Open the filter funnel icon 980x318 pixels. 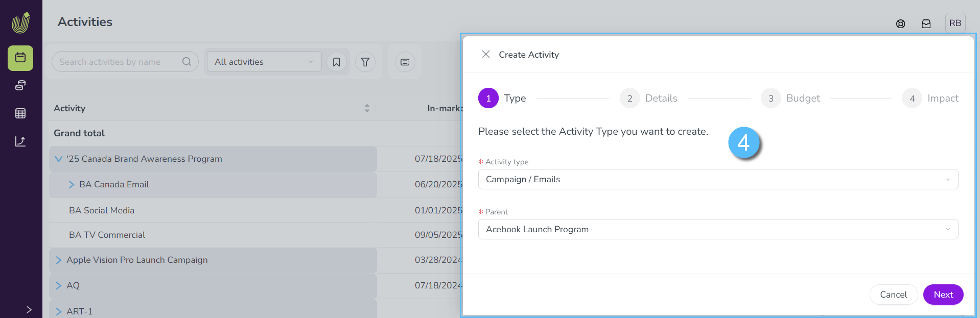point(365,62)
